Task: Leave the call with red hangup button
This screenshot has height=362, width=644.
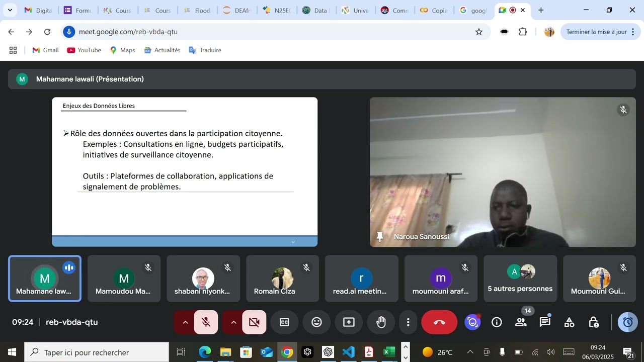Action: pyautogui.click(x=439, y=322)
